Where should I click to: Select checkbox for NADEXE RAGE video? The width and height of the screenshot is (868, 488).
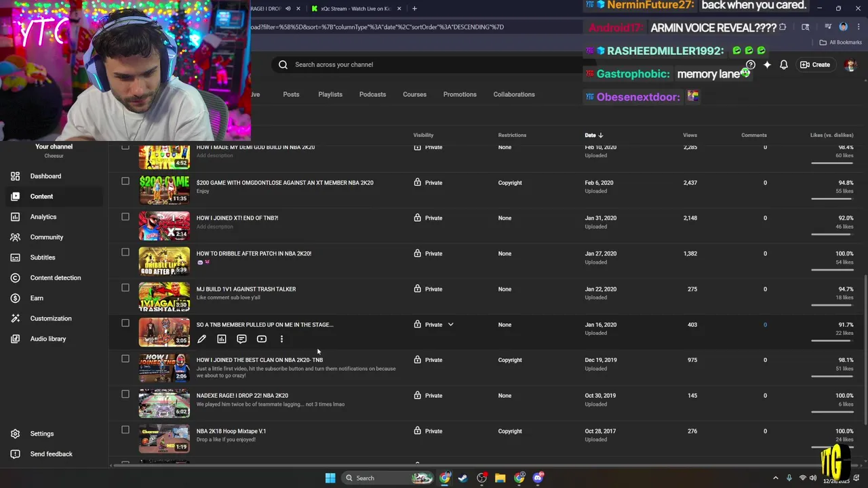coord(125,394)
